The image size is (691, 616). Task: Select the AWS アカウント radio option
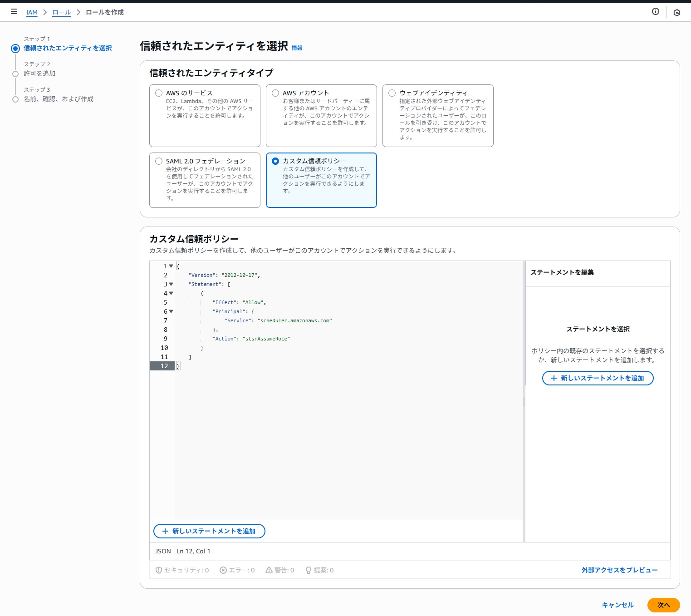point(275,93)
